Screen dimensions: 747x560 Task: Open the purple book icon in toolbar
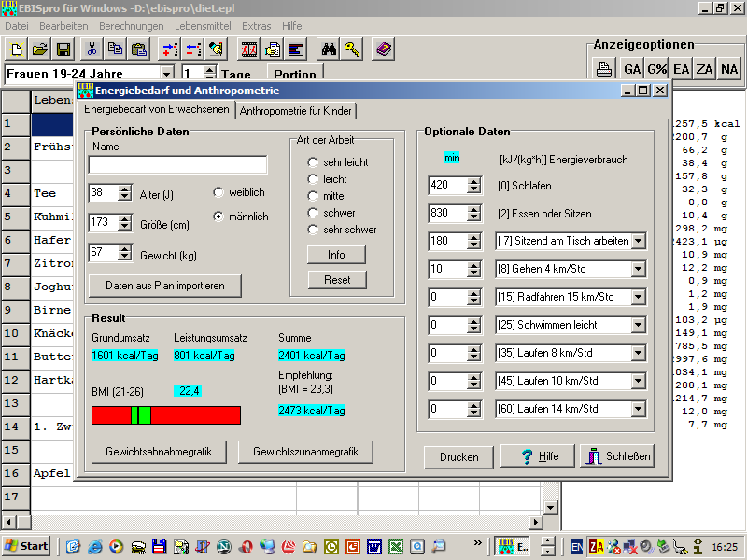tap(383, 49)
